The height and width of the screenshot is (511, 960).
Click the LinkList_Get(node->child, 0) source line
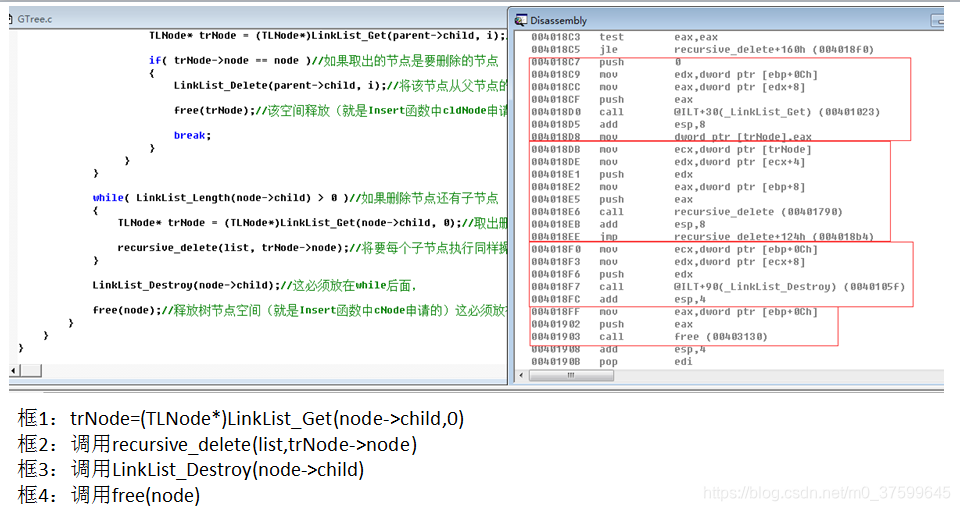(312, 223)
